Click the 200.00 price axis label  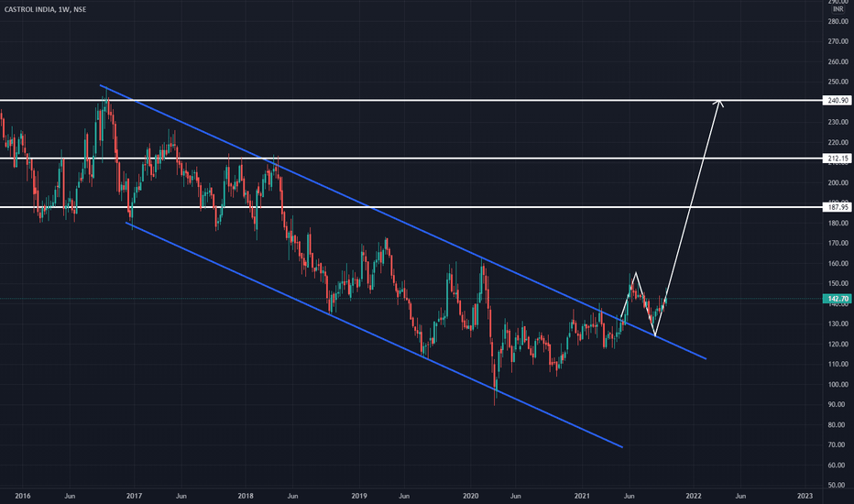click(x=838, y=182)
